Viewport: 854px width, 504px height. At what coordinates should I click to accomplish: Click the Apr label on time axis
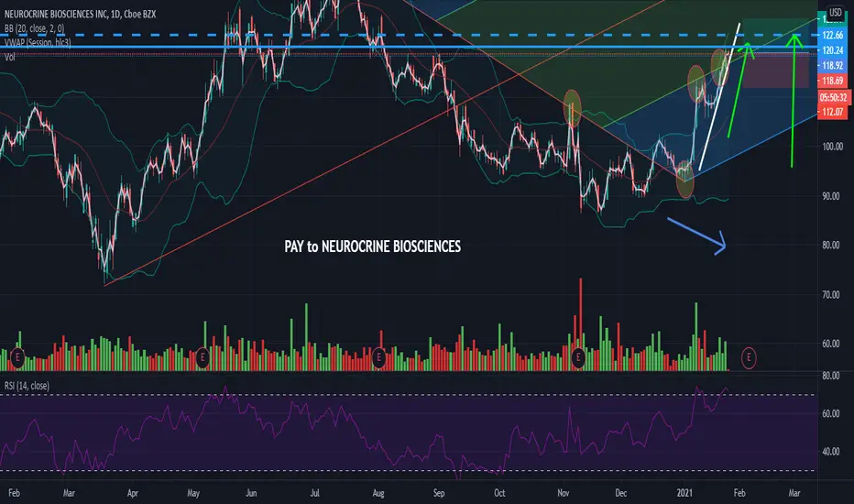pyautogui.click(x=132, y=493)
